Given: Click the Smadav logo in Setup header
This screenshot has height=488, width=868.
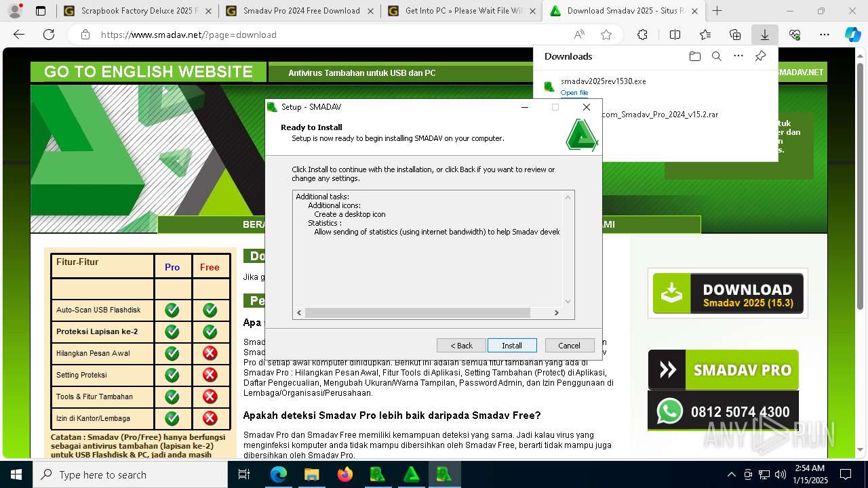Looking at the screenshot, I should [581, 134].
